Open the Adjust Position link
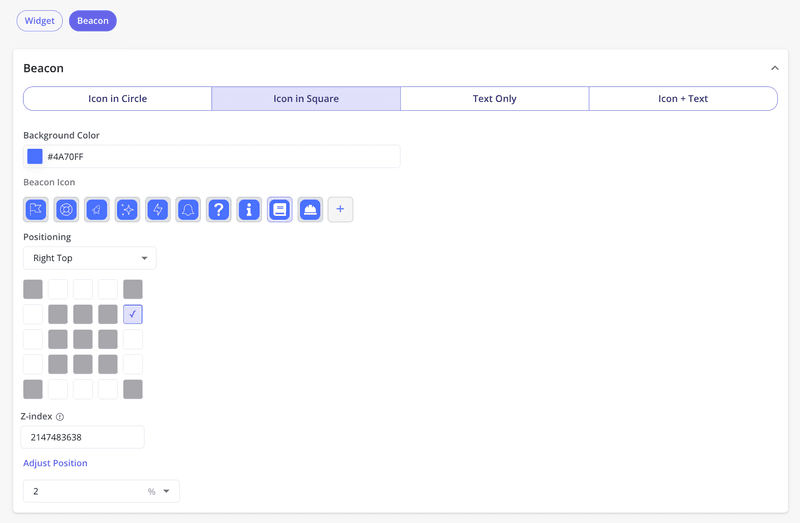 point(55,463)
